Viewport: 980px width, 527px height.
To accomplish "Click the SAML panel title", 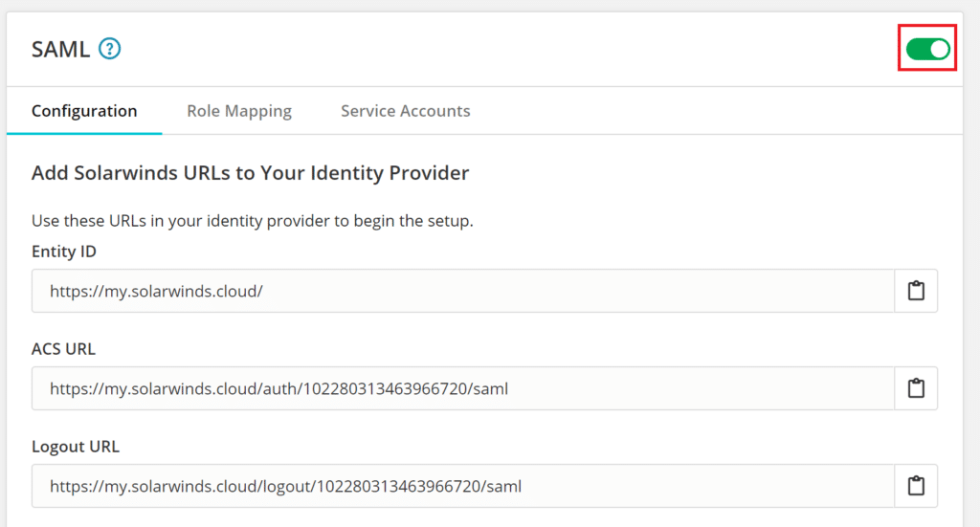I will coord(60,49).
